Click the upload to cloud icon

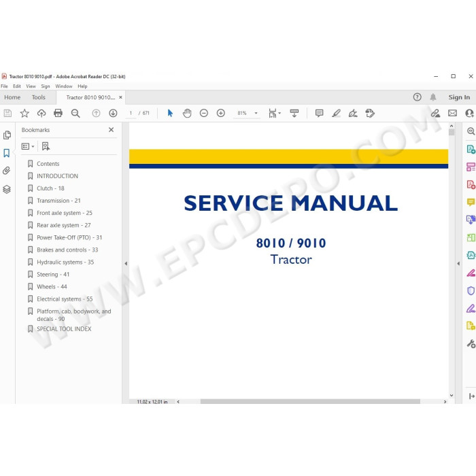pos(41,114)
